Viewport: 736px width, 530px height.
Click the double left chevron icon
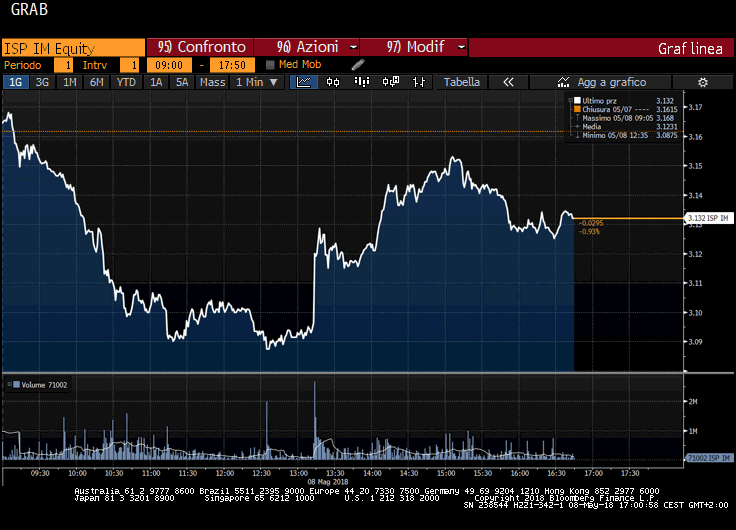[508, 82]
